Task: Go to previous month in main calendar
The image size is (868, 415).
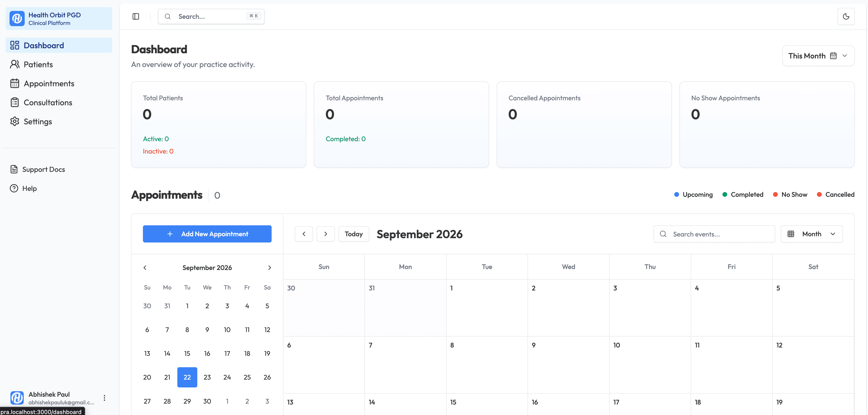Action: click(304, 234)
